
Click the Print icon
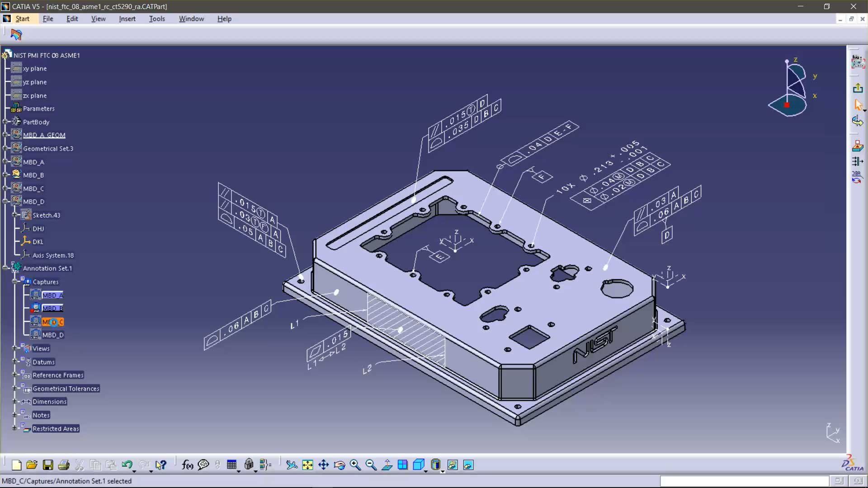tap(64, 465)
